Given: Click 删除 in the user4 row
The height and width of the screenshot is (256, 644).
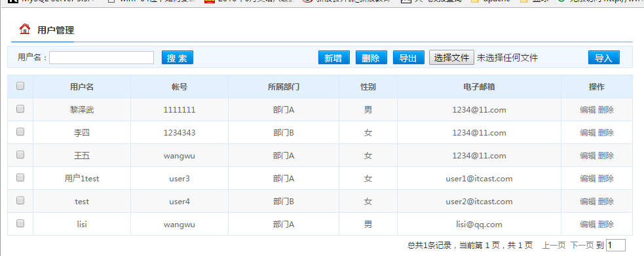Looking at the screenshot, I should 606,202.
